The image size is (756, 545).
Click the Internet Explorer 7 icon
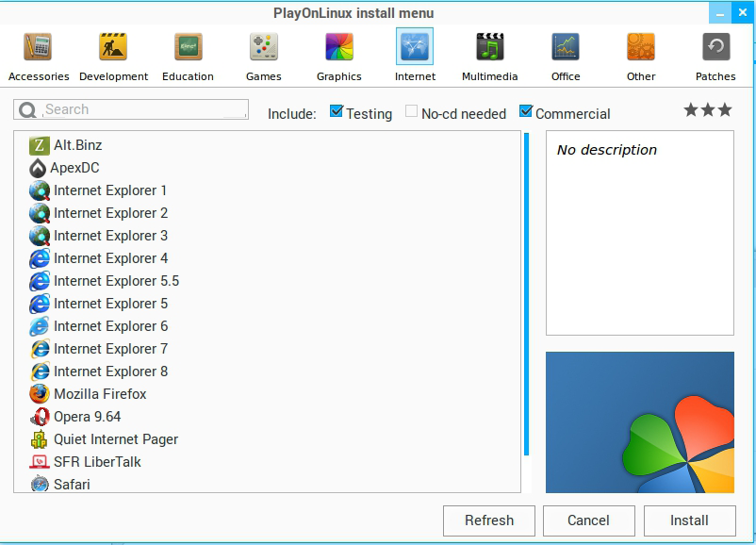pos(39,349)
